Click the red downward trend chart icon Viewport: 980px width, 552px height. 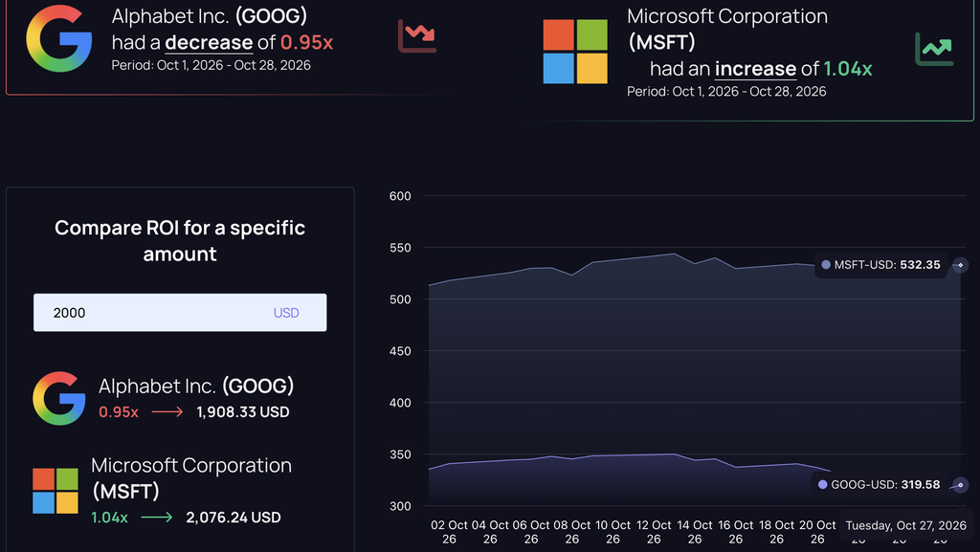(417, 36)
